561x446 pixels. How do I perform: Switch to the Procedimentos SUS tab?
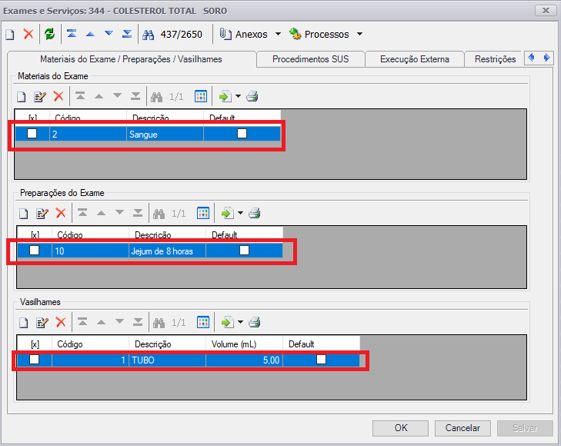tap(311, 59)
